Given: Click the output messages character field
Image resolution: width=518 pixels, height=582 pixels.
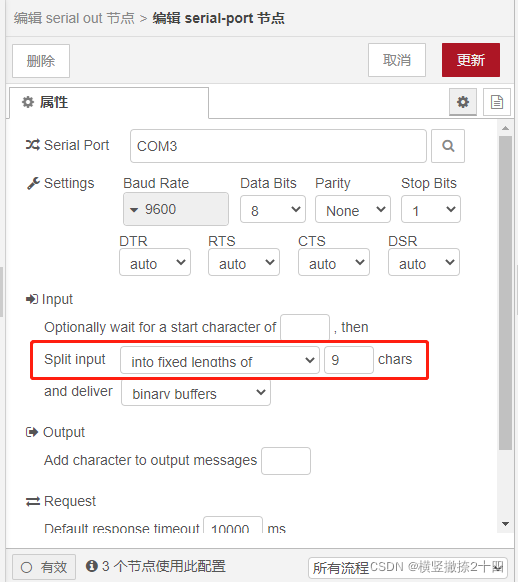Looking at the screenshot, I should pyautogui.click(x=286, y=461).
